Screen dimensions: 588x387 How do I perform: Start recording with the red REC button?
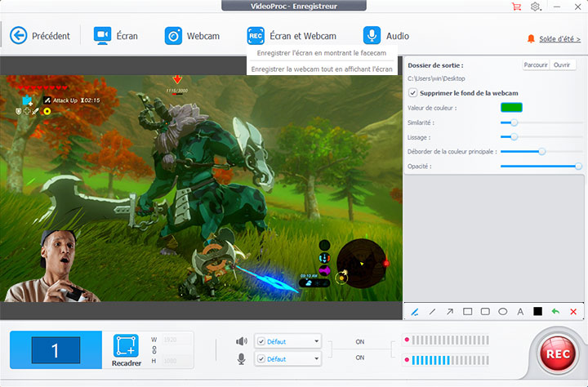[557, 355]
